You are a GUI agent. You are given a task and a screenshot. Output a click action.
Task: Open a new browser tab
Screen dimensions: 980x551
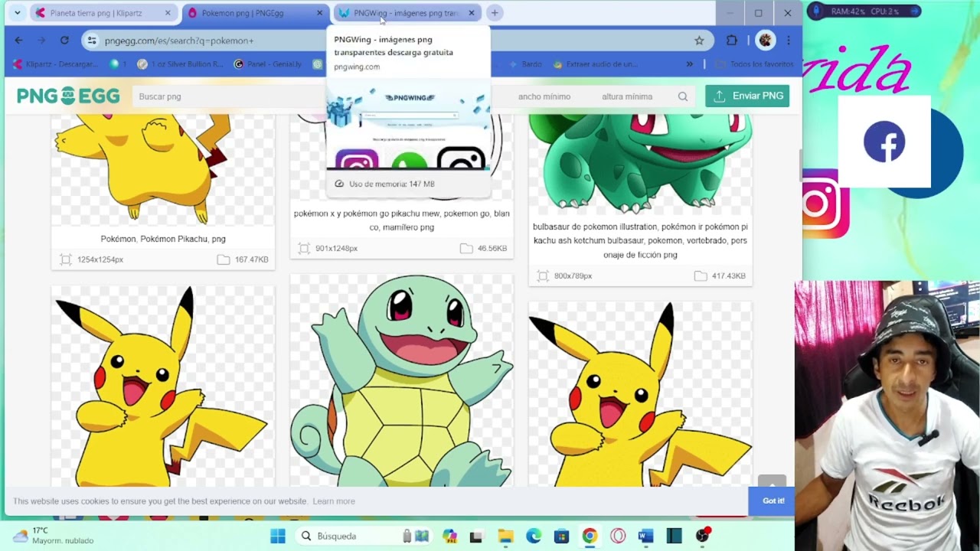[495, 13]
